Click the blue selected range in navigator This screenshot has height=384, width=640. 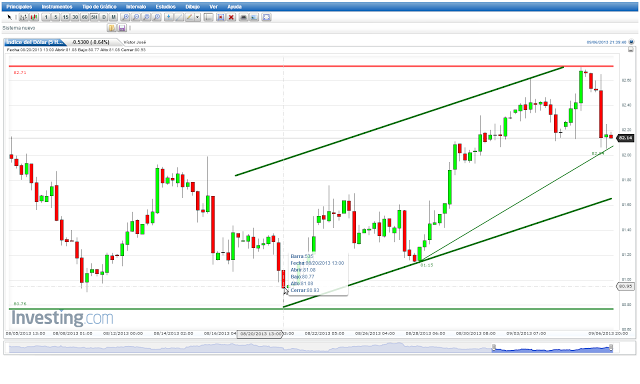pos(552,350)
